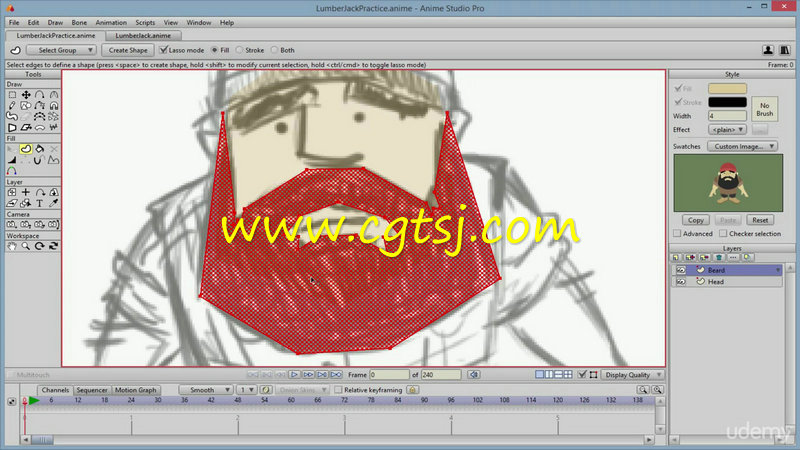Switch to the Motion Graph tab
The height and width of the screenshot is (450, 800).
135,390
